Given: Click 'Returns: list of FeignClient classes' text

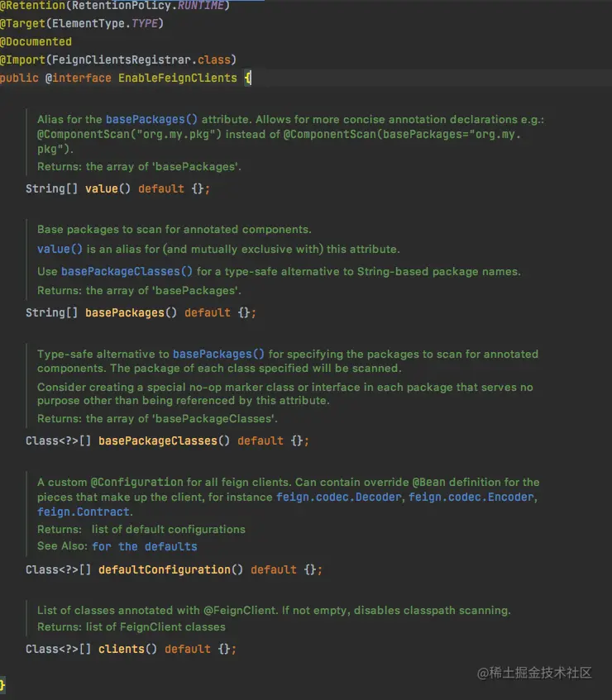Looking at the screenshot, I should [x=131, y=626].
